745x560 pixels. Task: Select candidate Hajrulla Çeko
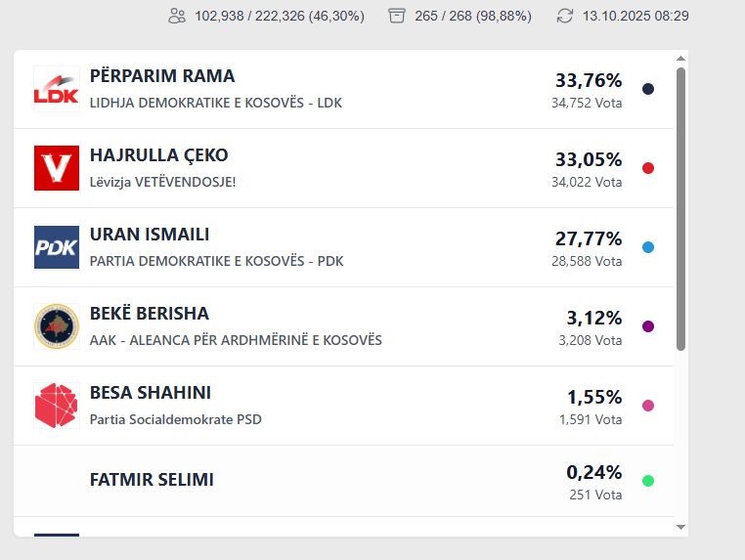[158, 155]
